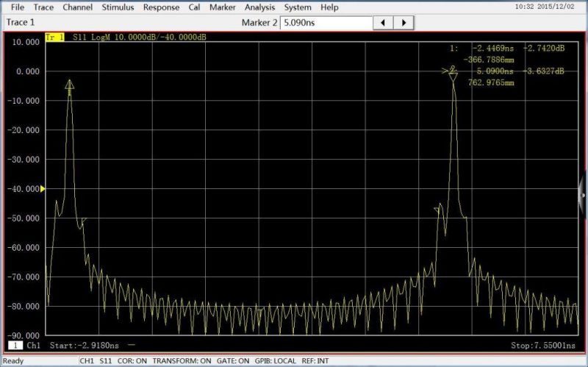The width and height of the screenshot is (588, 367).
Task: Open the Stimulus menu
Action: pyautogui.click(x=118, y=7)
